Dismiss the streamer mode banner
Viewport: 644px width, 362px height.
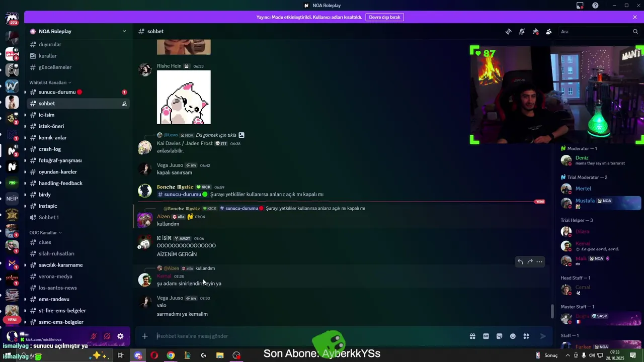[x=635, y=17]
